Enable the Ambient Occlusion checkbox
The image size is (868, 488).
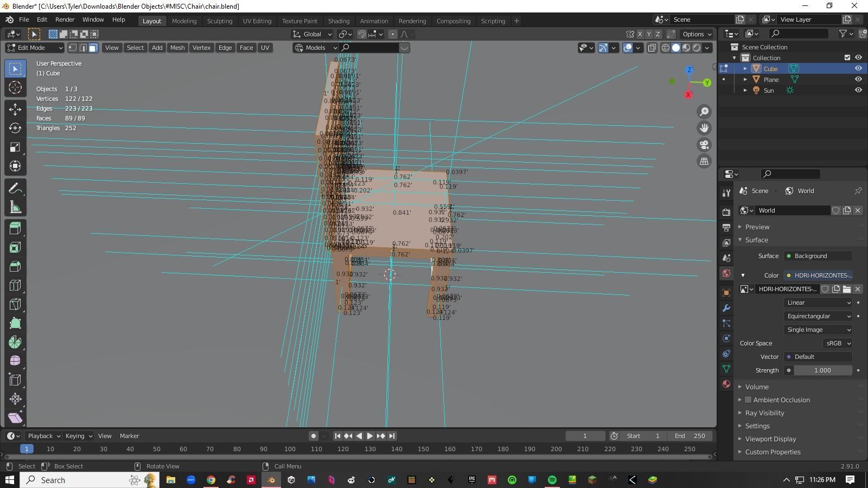[748, 400]
